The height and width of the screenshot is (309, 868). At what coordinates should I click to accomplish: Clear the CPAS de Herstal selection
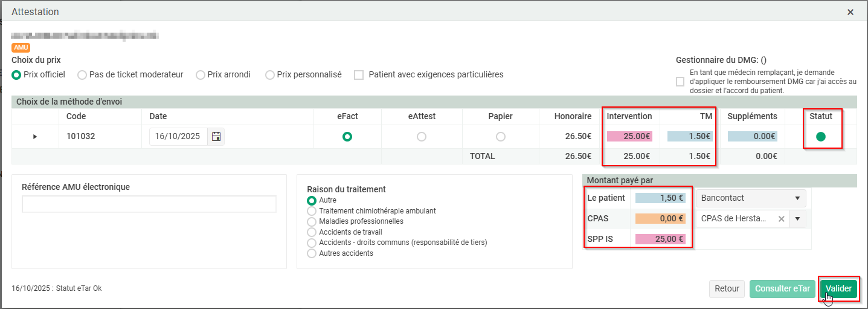tap(782, 219)
